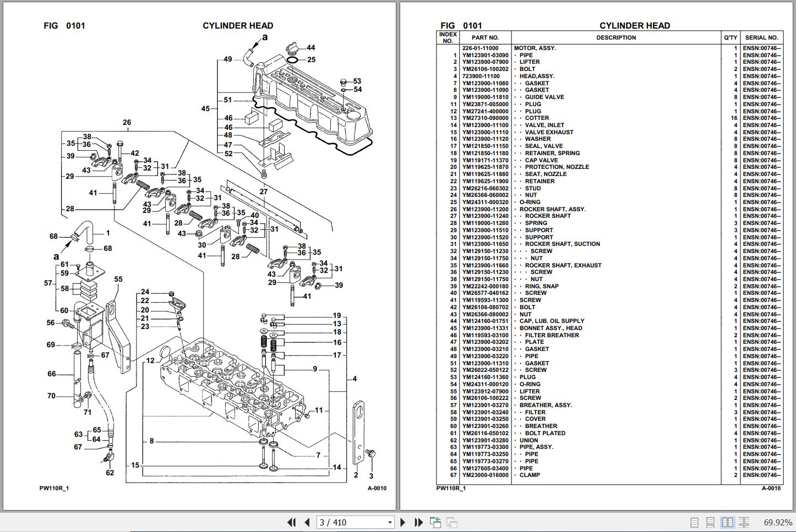Click the PART NO. column header
Viewport: 796px width, 532px height.
coord(485,37)
